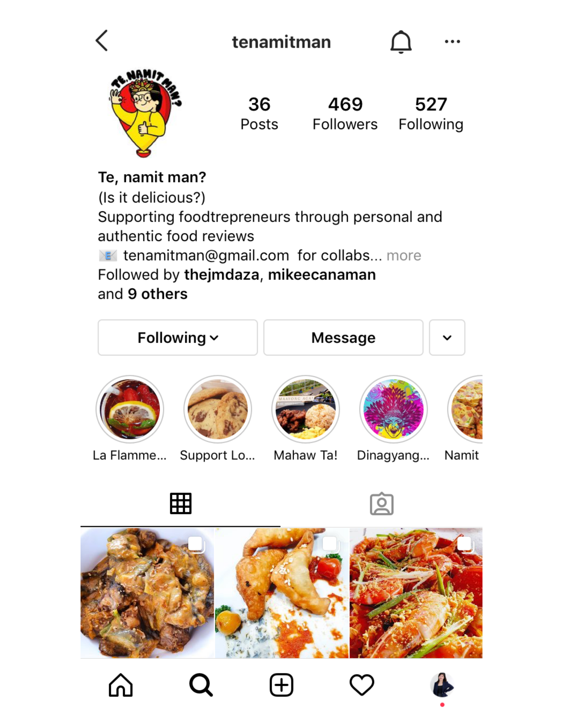
Task: Switch to the posts grid tab
Action: coord(180,504)
